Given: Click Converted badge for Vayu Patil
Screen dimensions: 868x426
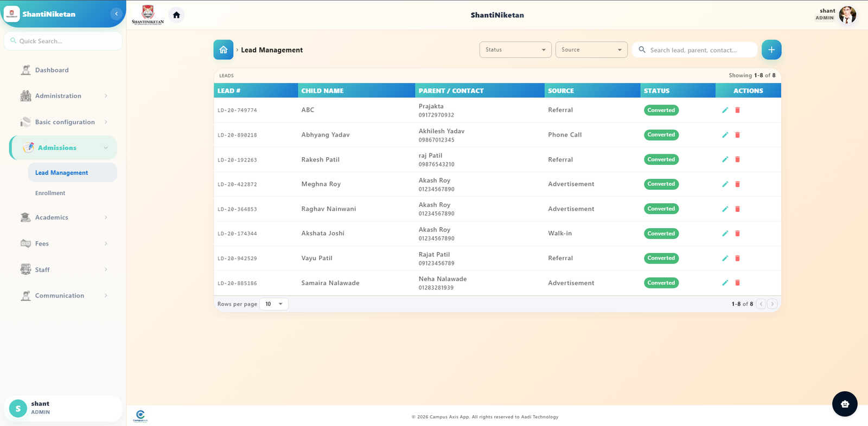Looking at the screenshot, I should click(x=661, y=258).
